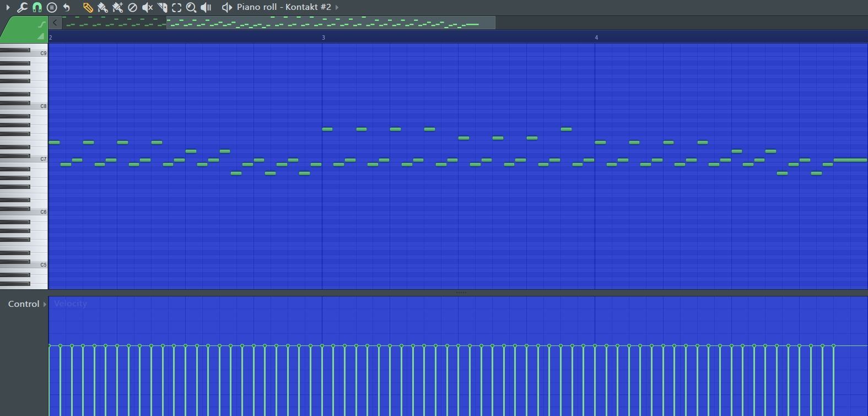The image size is (868, 416).
Task: Toggle the snap magnet icon
Action: coord(37,7)
